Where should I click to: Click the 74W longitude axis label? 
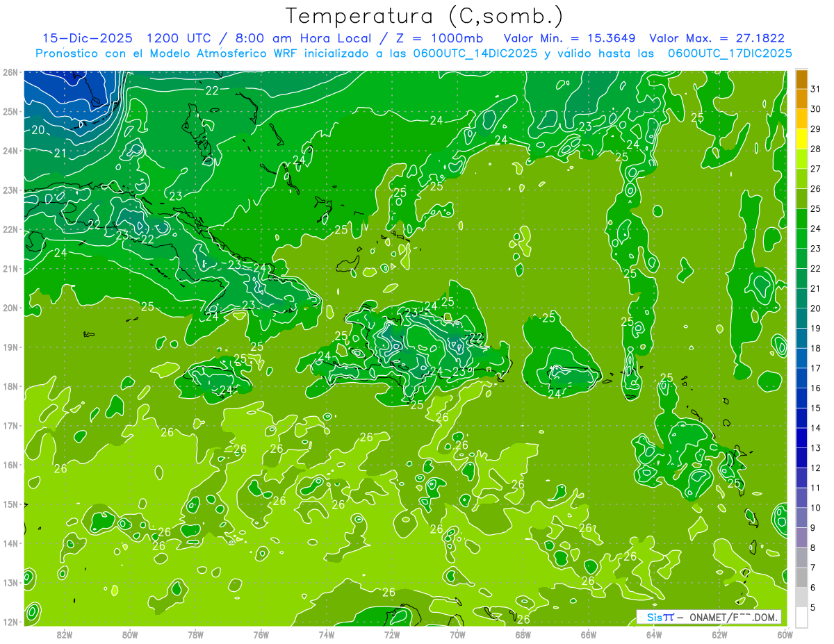click(327, 634)
